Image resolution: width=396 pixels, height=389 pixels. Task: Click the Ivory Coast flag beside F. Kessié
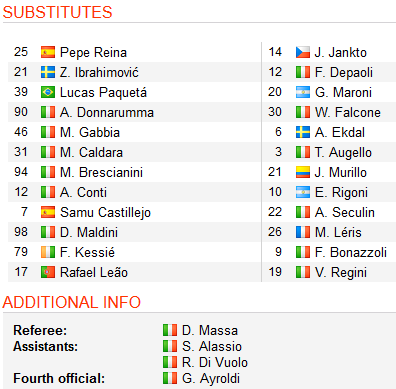tap(48, 252)
